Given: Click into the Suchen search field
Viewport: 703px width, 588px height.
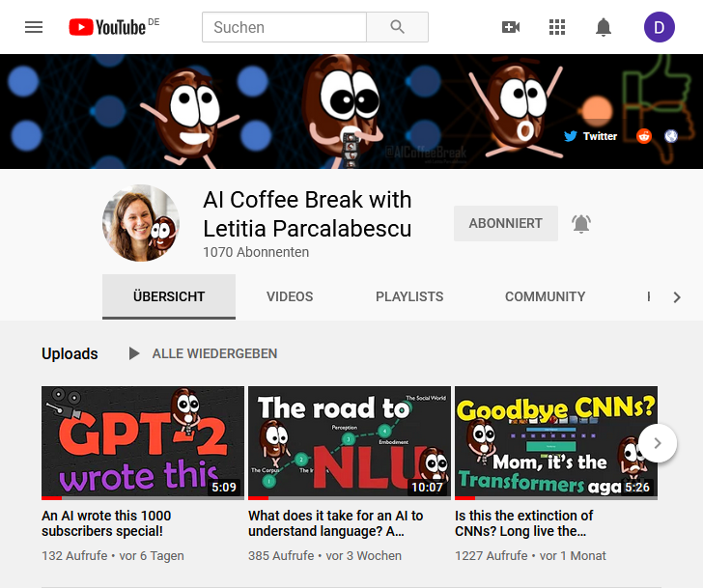Looking at the screenshot, I should [x=284, y=27].
